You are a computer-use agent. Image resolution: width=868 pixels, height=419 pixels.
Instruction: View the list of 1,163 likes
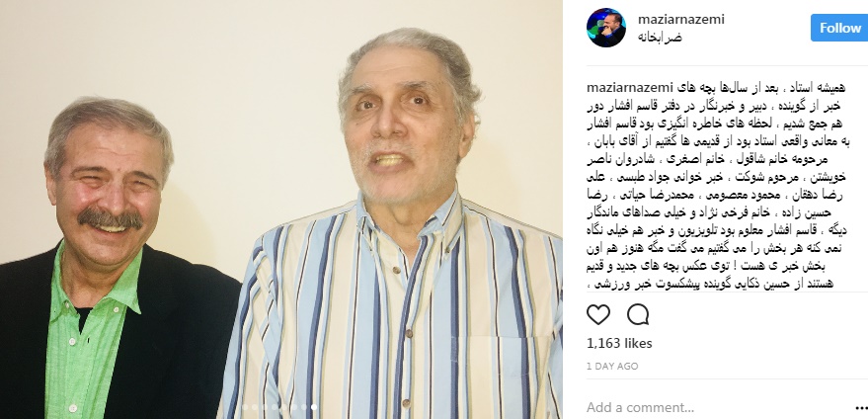tap(619, 343)
